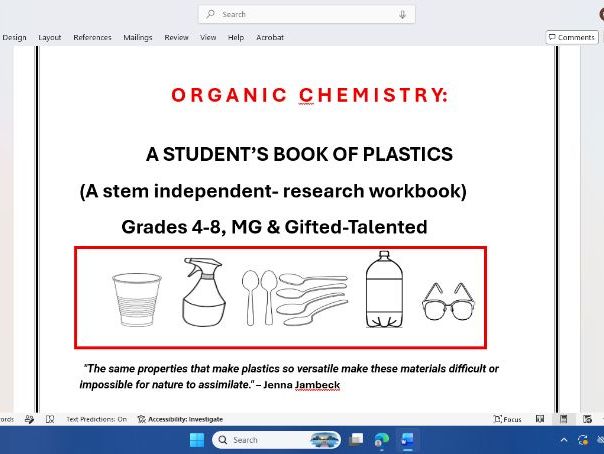Click the image highlight in taskbar search
Screen dimensions: 604x454
tap(324, 440)
